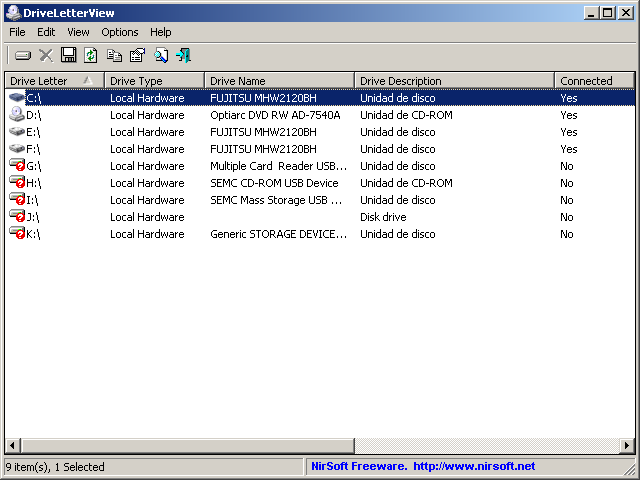
Task: Click the No connected value for K:\
Action: coord(567,234)
